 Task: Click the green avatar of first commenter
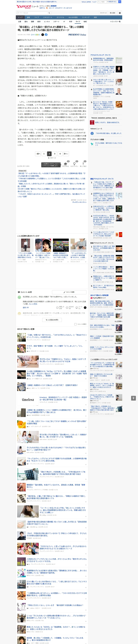coord(19,297)
